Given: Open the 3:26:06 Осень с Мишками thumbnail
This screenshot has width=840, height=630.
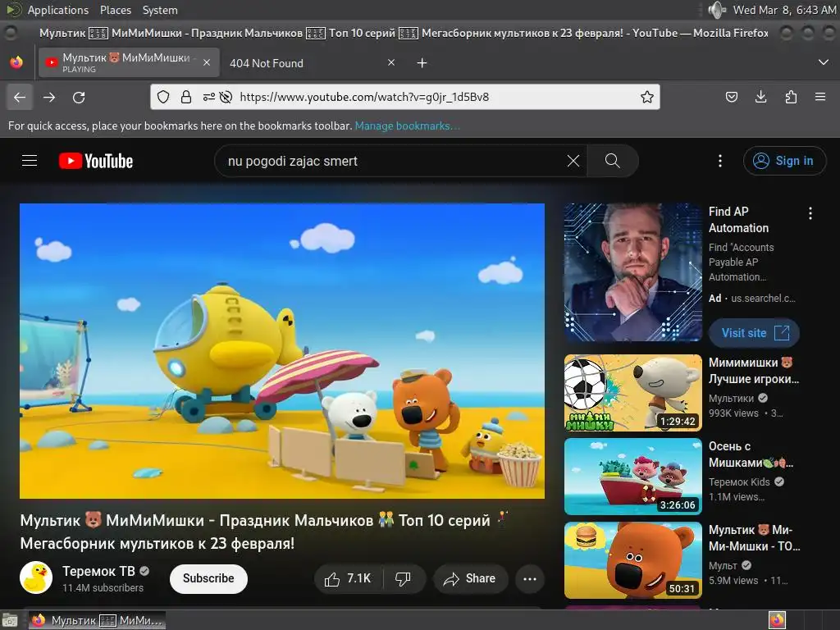Looking at the screenshot, I should [x=632, y=477].
